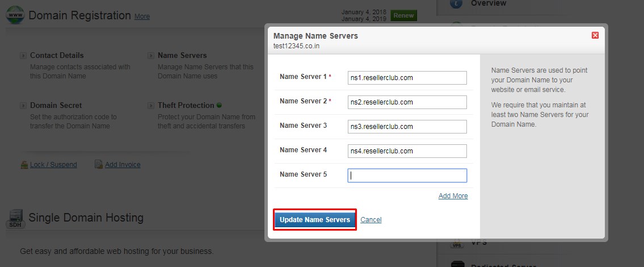644x267 pixels.
Task: Click the test12345.co.in domain text
Action: point(297,46)
